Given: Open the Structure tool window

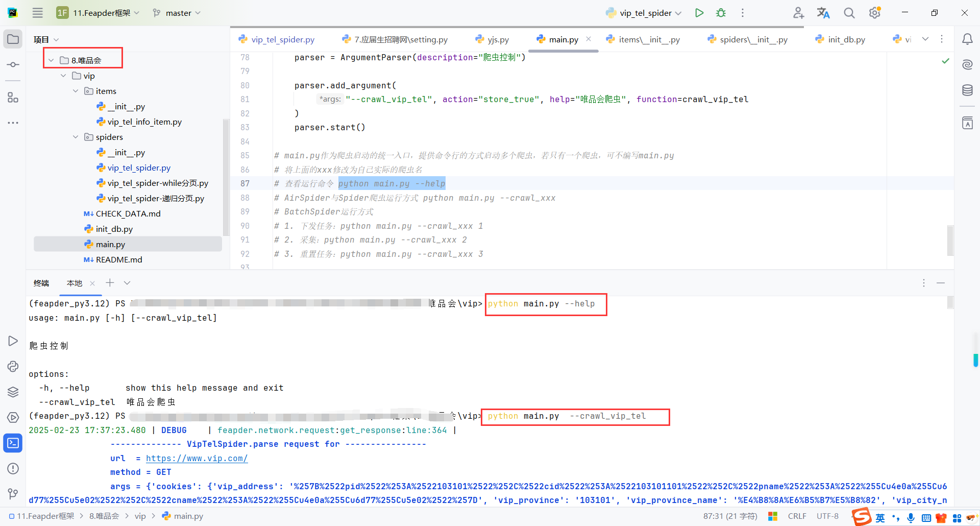Looking at the screenshot, I should tap(13, 97).
